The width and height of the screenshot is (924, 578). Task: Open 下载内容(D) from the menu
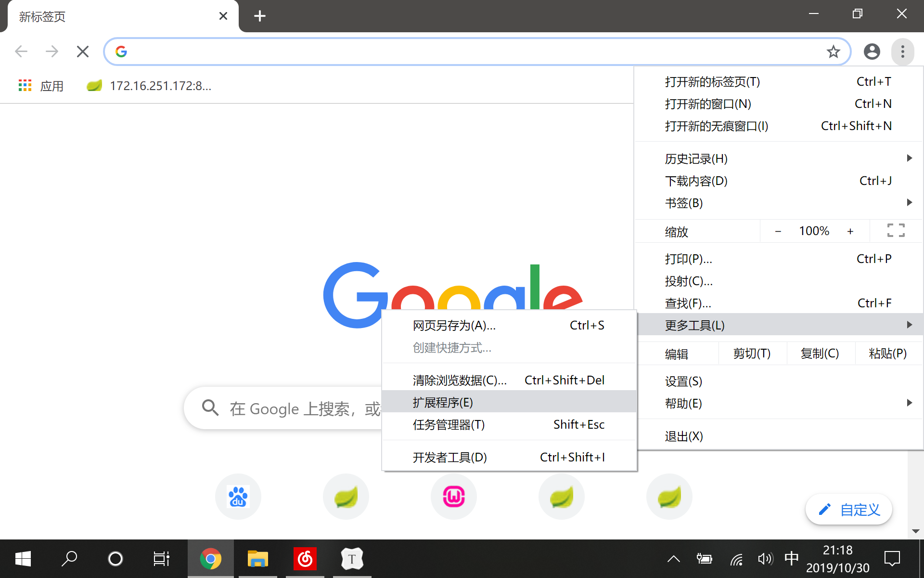[779, 181]
